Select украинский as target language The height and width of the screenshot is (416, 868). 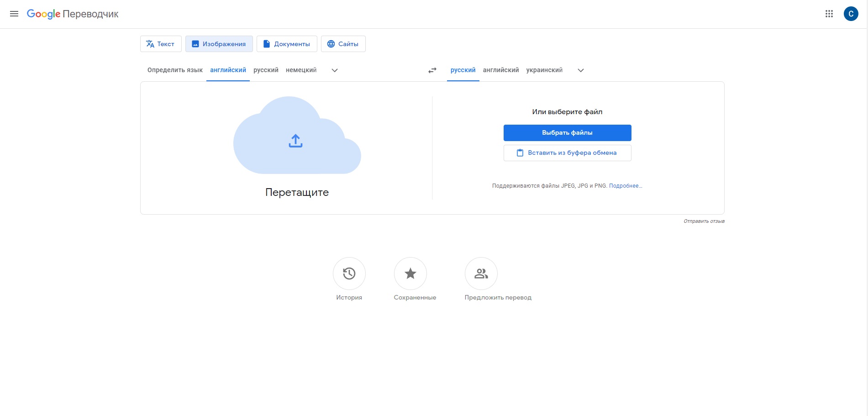544,70
